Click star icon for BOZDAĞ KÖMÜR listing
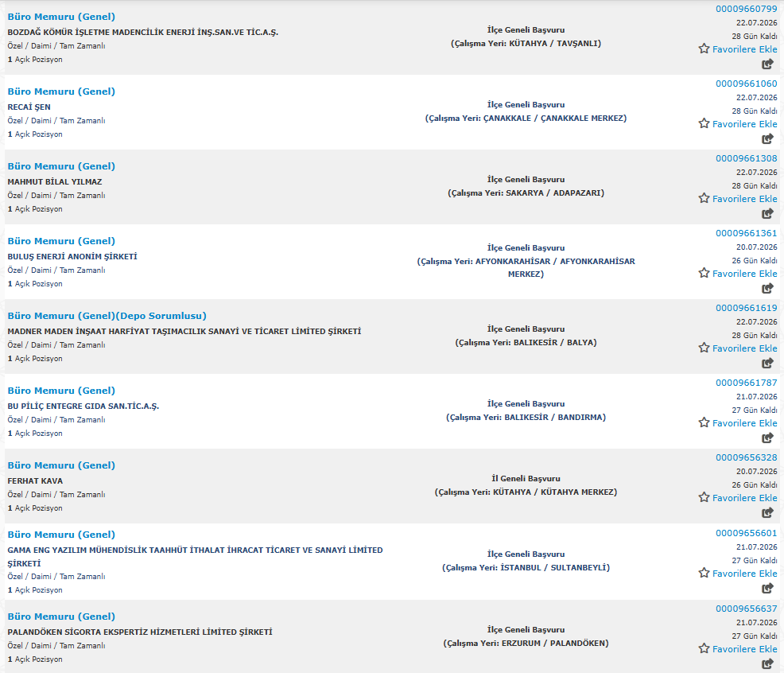 [704, 49]
